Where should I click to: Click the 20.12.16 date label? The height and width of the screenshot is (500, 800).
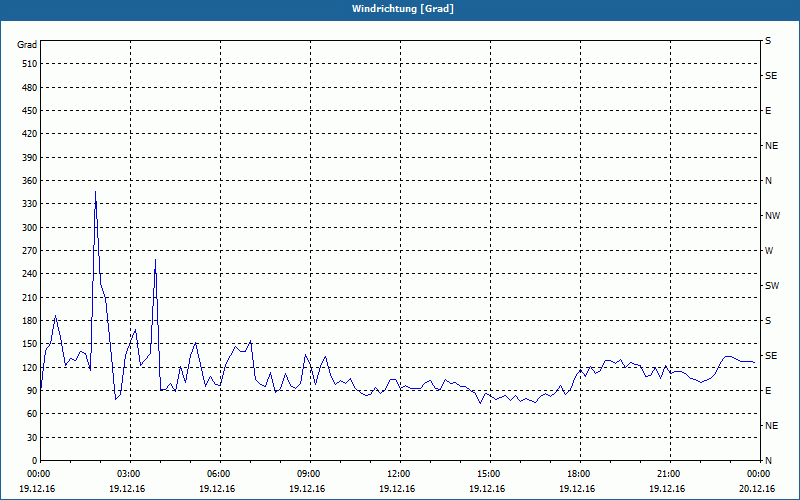coord(757,489)
